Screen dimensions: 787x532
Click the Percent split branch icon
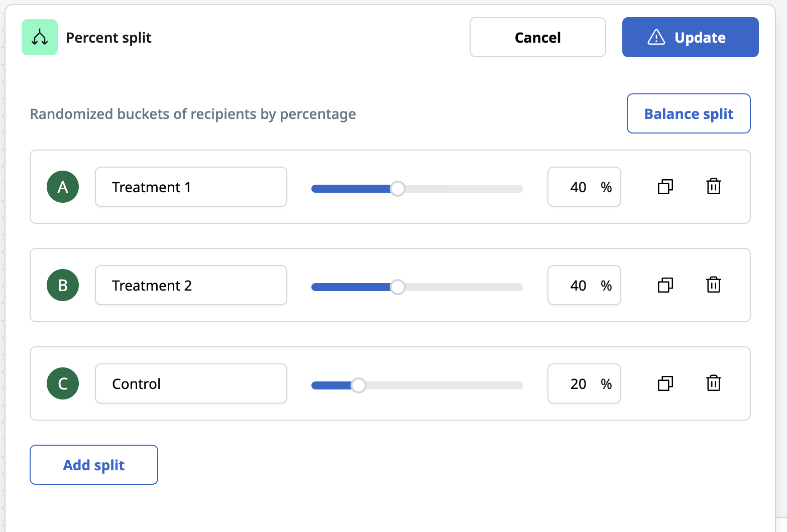pos(40,37)
